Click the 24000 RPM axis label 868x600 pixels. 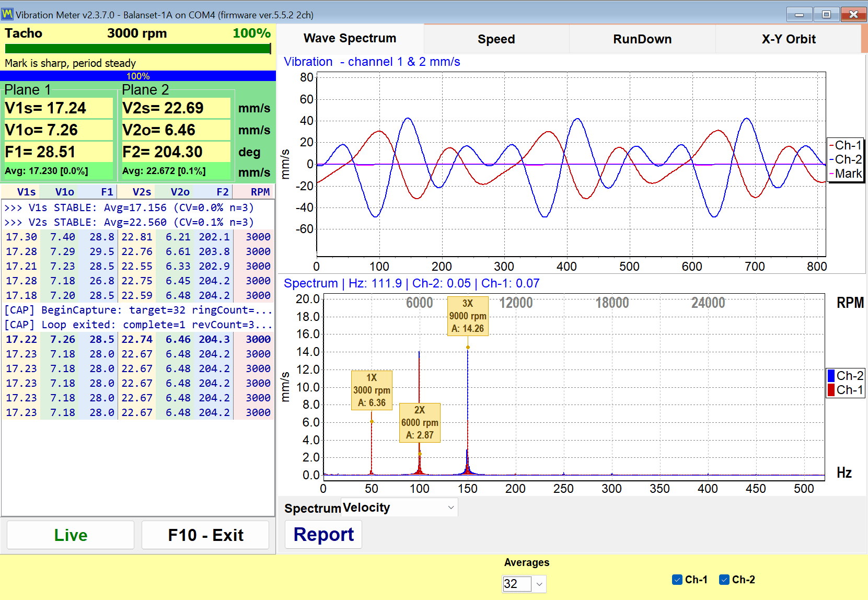click(x=708, y=303)
